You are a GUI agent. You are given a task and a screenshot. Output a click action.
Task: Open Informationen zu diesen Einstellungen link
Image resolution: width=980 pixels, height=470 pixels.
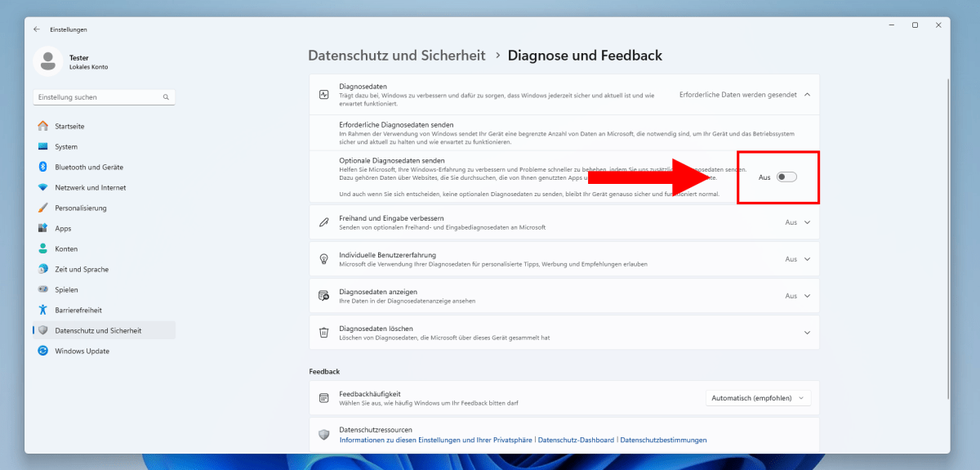[x=436, y=440]
